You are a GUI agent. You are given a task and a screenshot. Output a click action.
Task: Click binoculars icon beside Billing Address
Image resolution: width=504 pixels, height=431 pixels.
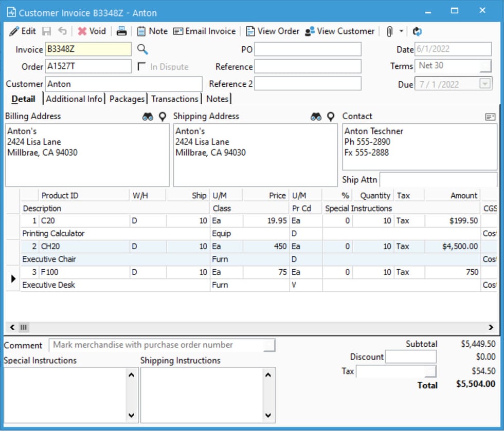point(148,117)
